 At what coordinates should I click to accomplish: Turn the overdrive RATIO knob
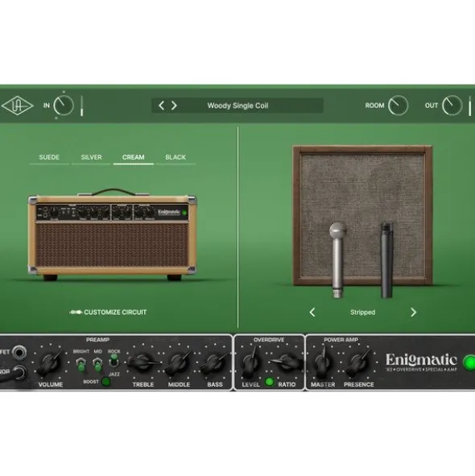pyautogui.click(x=287, y=362)
